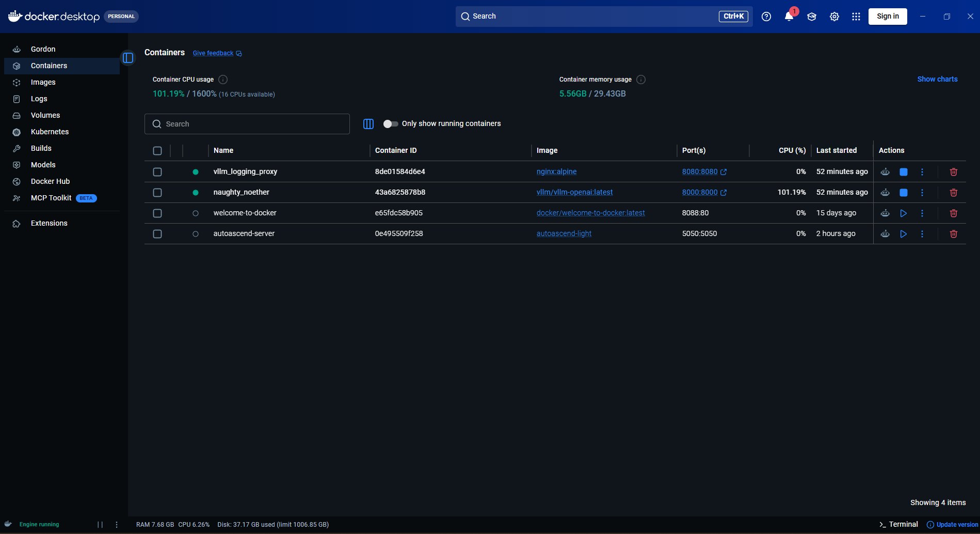Open Gordon AI assistant in sidebar
Viewport: 980px width, 534px height.
click(62, 49)
